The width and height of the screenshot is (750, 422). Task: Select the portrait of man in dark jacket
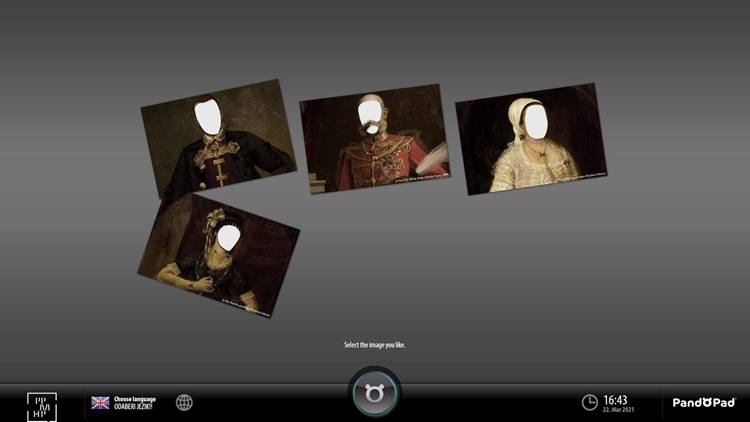[219, 138]
